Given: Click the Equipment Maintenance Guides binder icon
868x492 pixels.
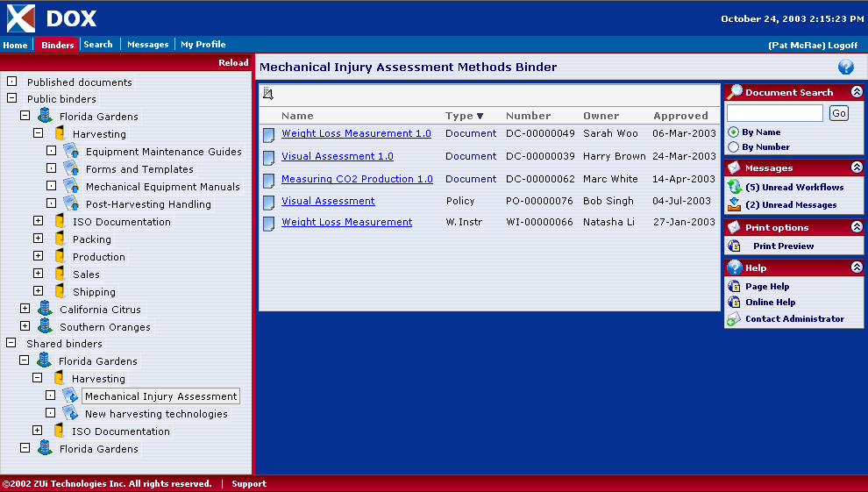Looking at the screenshot, I should click(71, 151).
